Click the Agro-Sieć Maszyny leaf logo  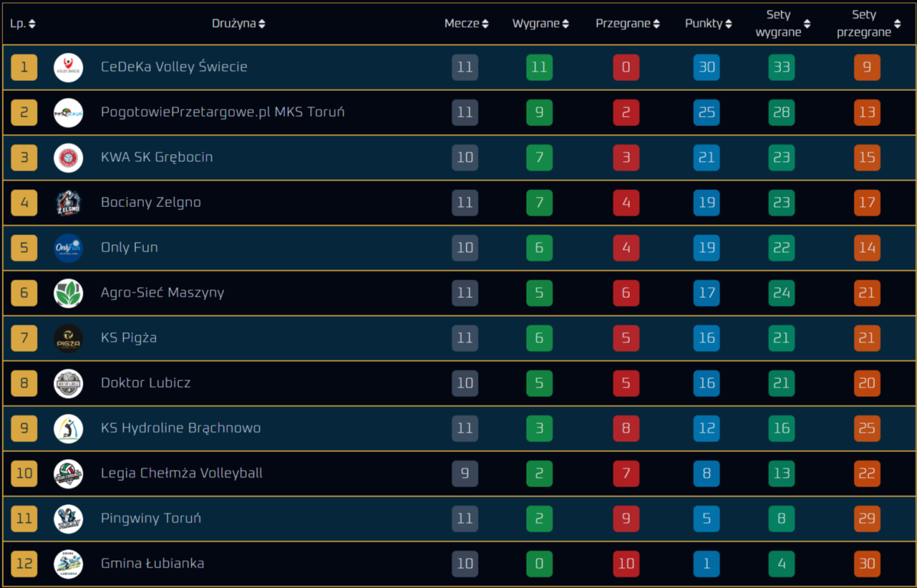tap(68, 292)
